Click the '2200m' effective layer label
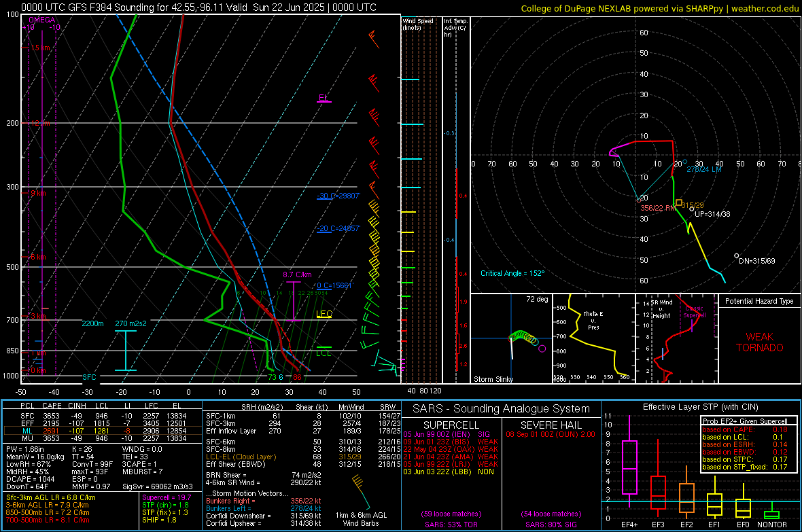The image size is (802, 532). tap(92, 323)
